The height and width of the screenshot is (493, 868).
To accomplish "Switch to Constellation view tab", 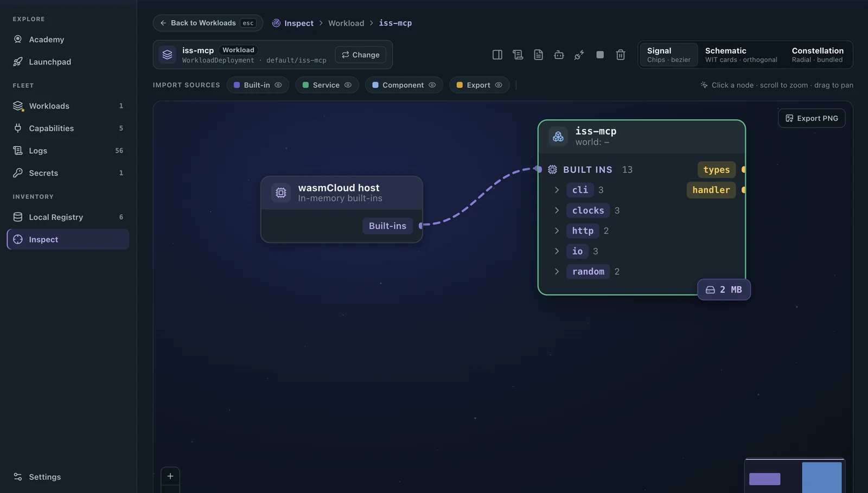I will 818,55.
